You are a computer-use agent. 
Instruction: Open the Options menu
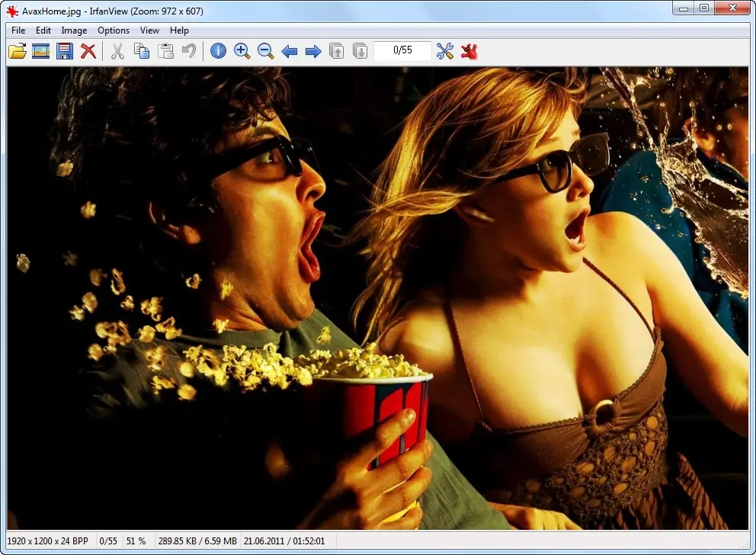114,30
